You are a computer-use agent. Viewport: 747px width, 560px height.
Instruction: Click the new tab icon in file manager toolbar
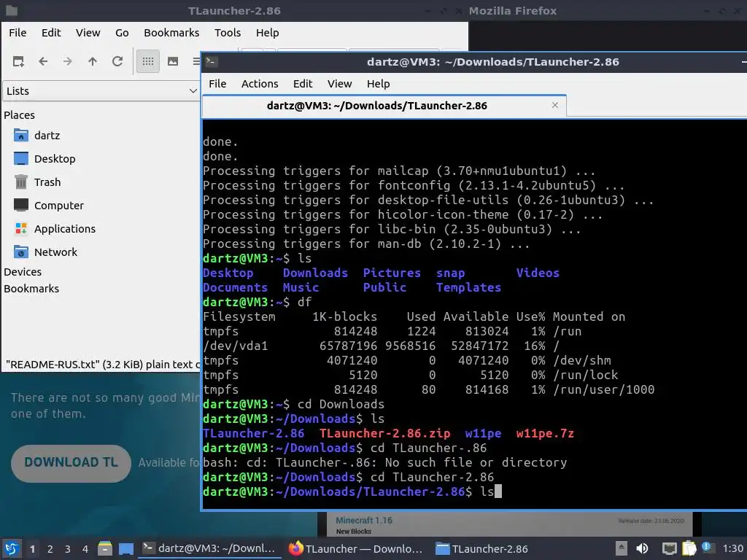coord(18,61)
